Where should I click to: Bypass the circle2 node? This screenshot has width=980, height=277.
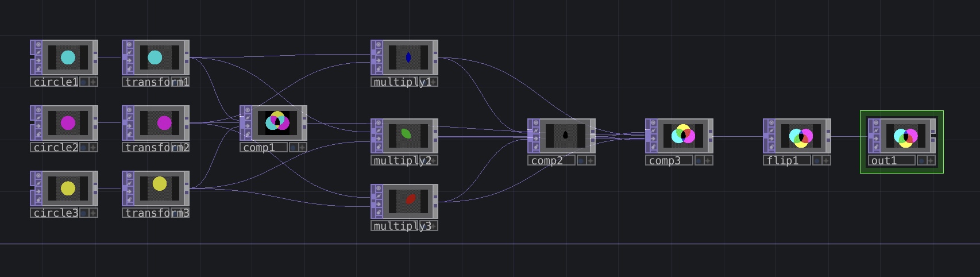38,126
